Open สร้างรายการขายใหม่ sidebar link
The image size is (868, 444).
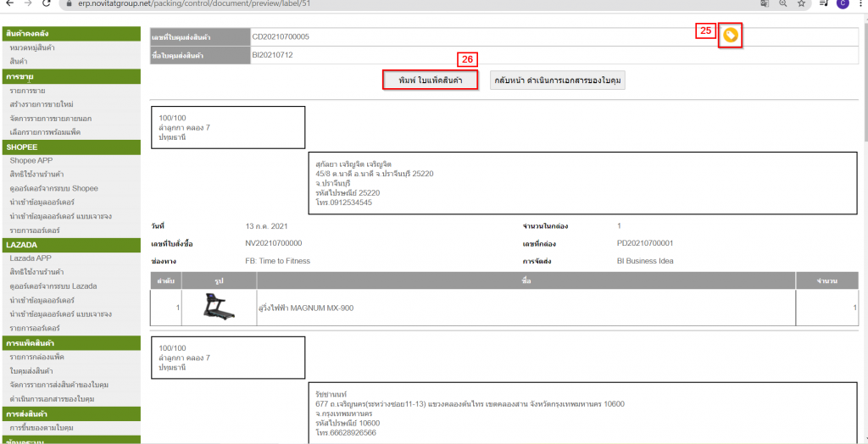click(x=42, y=103)
